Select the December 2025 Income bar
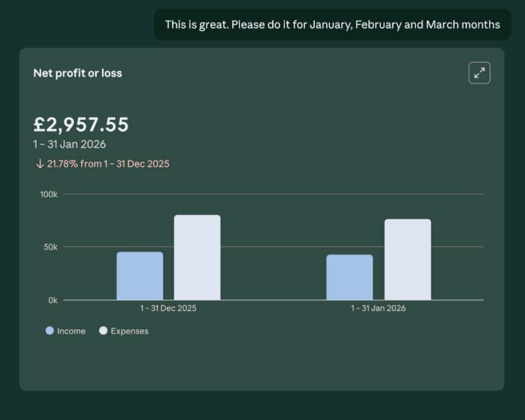This screenshot has width=525, height=420. (140, 276)
